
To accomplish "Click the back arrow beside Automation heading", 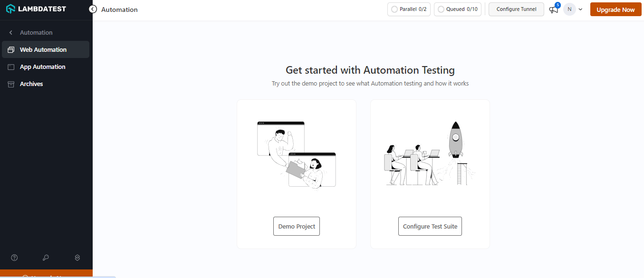I will tap(10, 32).
